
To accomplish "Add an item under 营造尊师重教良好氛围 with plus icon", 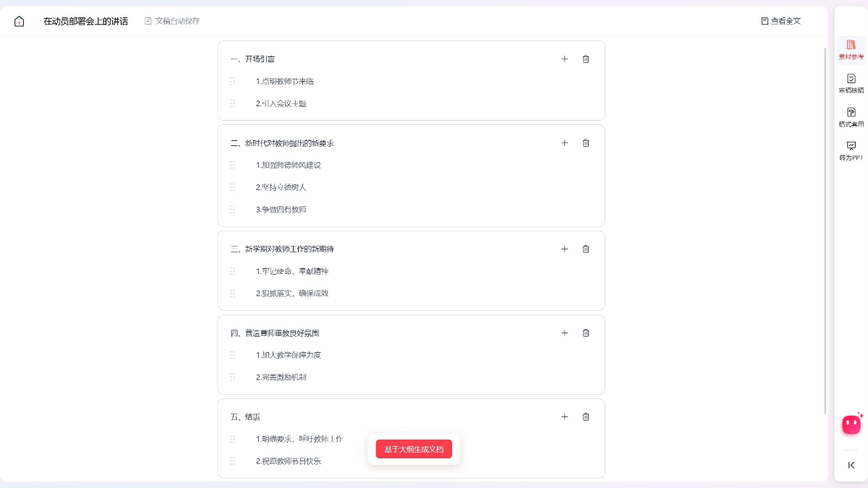I will click(565, 333).
